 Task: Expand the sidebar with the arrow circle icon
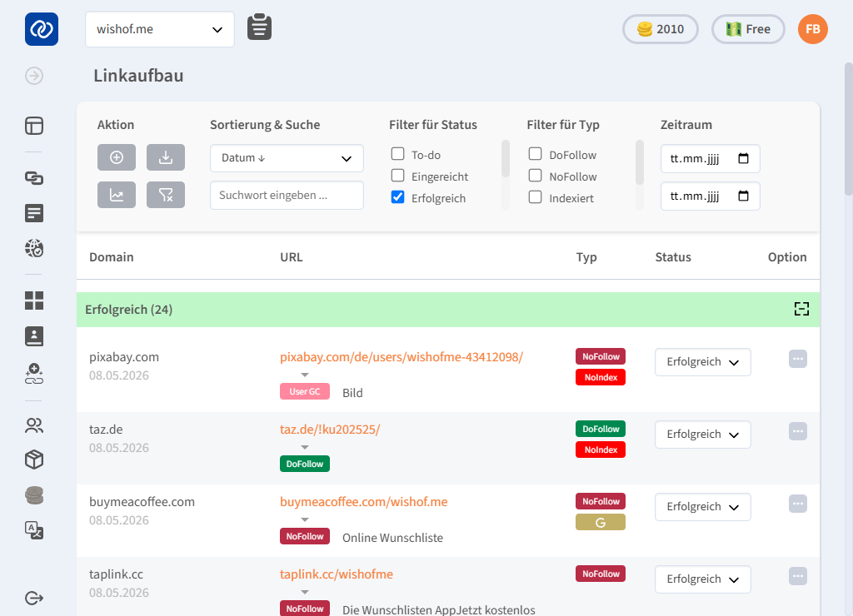click(x=34, y=76)
